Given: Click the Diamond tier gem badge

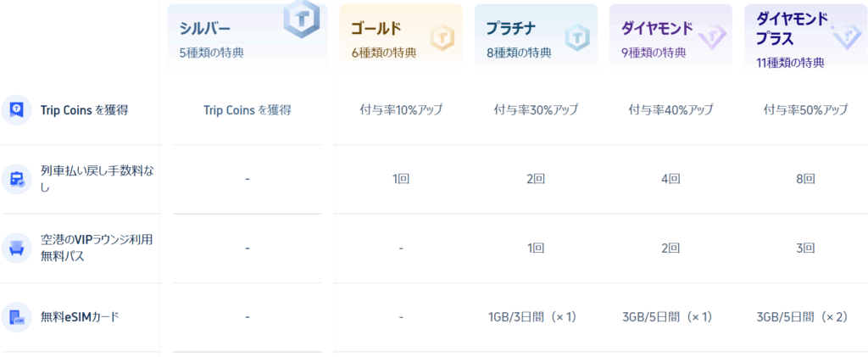Looking at the screenshot, I should pyautogui.click(x=712, y=37).
